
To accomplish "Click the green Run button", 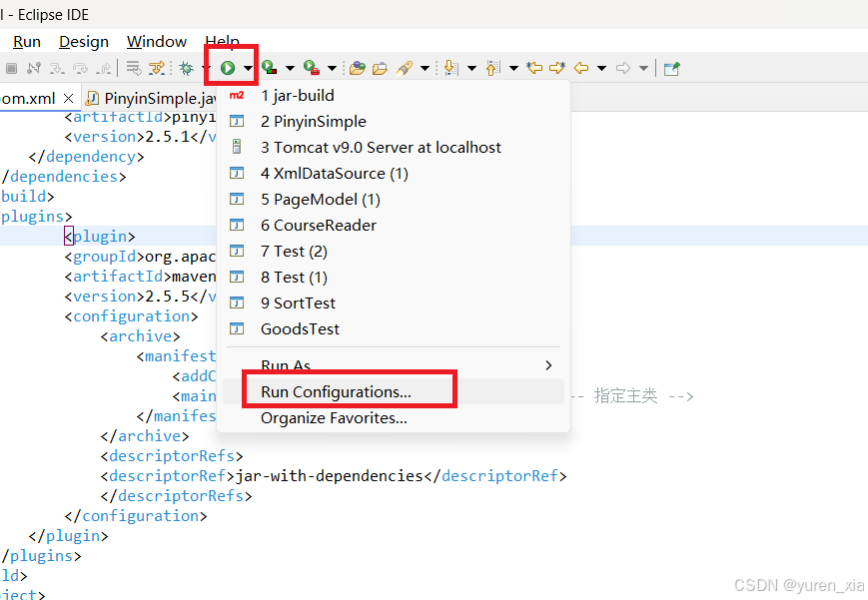I will [x=228, y=67].
